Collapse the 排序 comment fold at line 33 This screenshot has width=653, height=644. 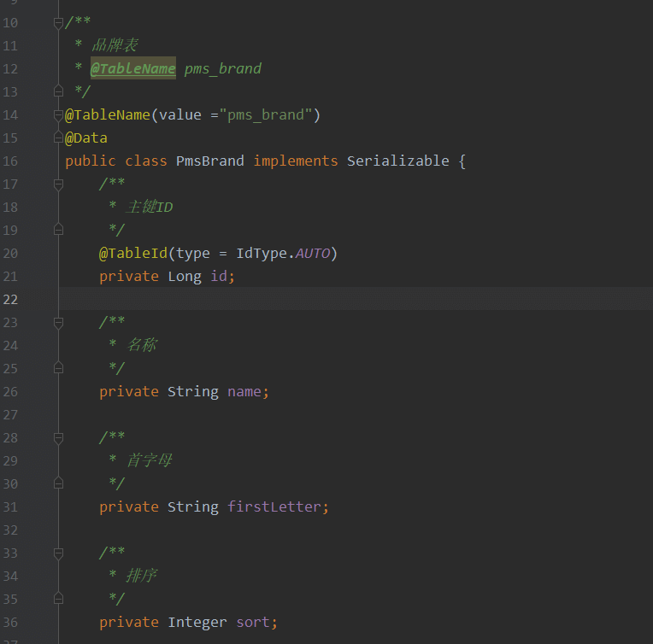[x=58, y=553]
